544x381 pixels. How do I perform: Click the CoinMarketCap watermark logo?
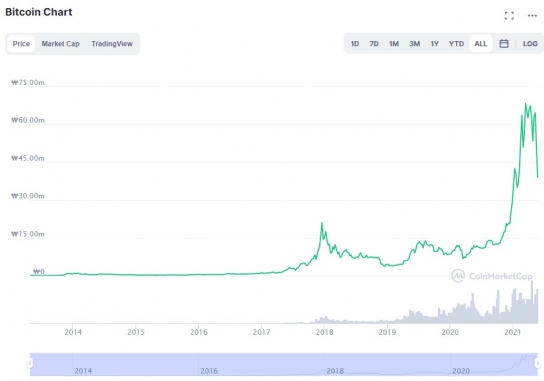click(492, 276)
